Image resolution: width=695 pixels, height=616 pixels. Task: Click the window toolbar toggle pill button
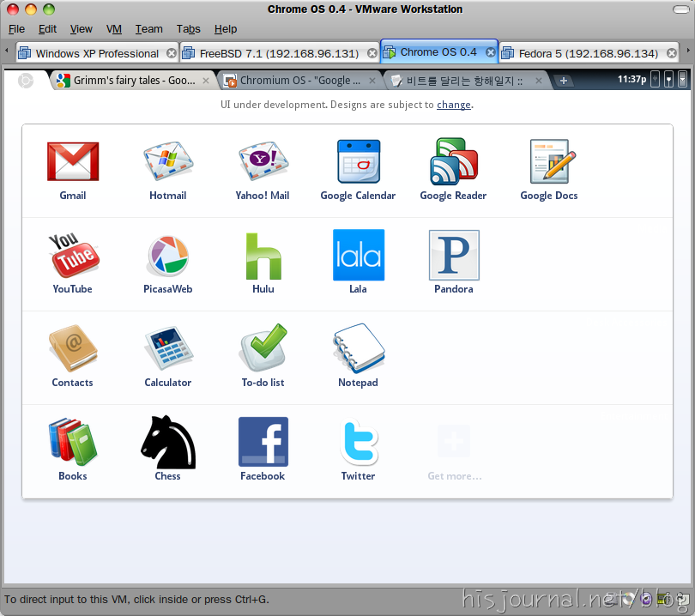tap(680, 9)
